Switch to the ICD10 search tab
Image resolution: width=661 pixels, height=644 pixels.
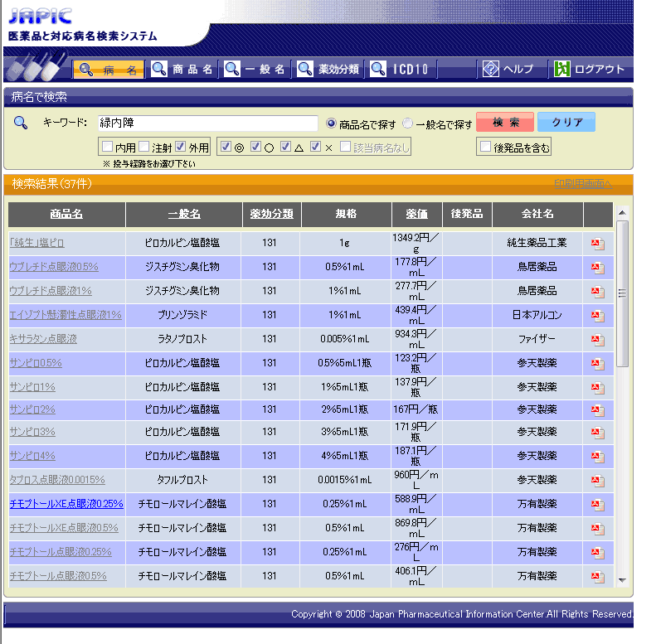tap(401, 69)
